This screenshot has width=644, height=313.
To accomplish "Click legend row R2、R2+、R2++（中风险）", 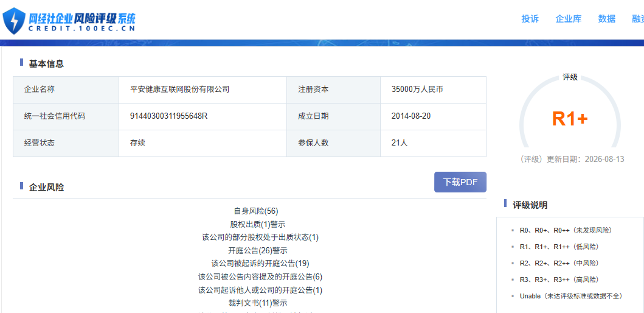I will (559, 263).
